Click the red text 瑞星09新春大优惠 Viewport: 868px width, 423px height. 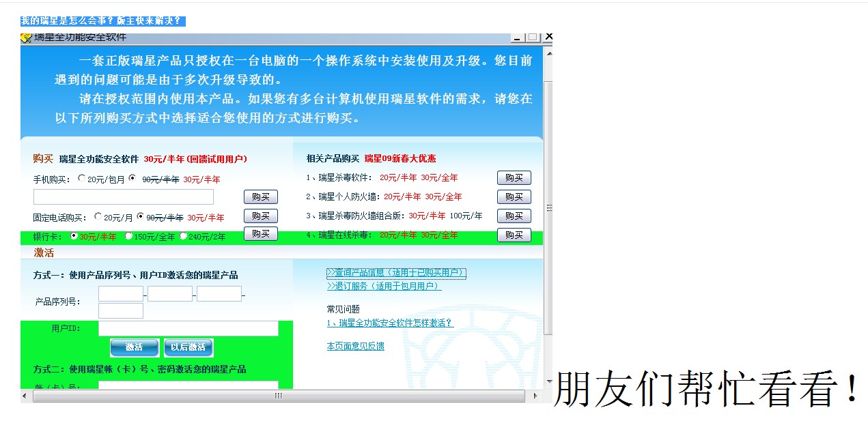400,159
